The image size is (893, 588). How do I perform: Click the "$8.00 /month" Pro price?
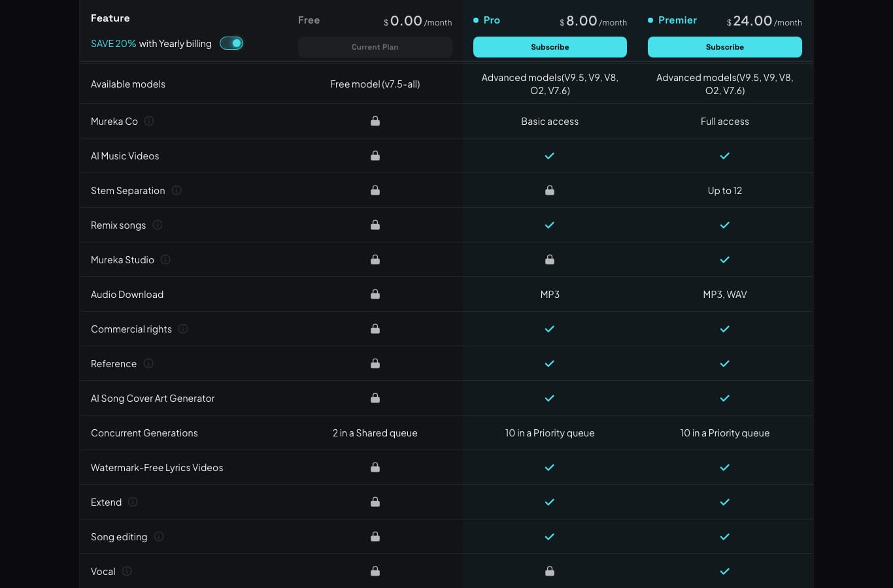[593, 21]
